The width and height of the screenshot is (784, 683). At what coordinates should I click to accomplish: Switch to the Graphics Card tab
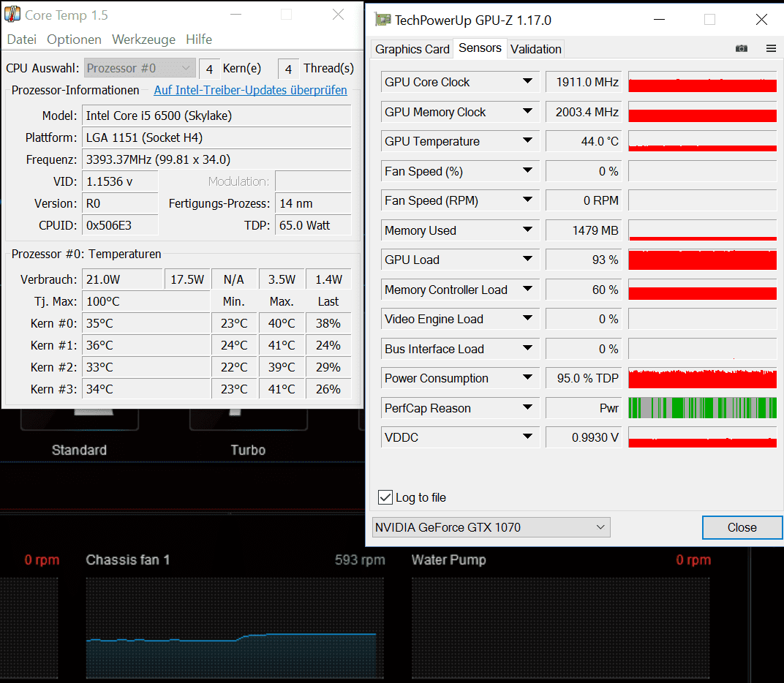tap(412, 49)
